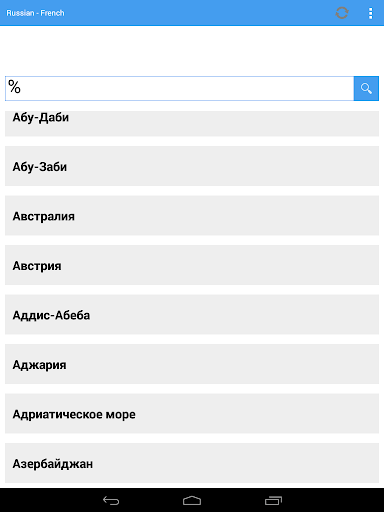Open the Абу-Даби entry
This screenshot has width=384, height=512.
pyautogui.click(x=192, y=123)
